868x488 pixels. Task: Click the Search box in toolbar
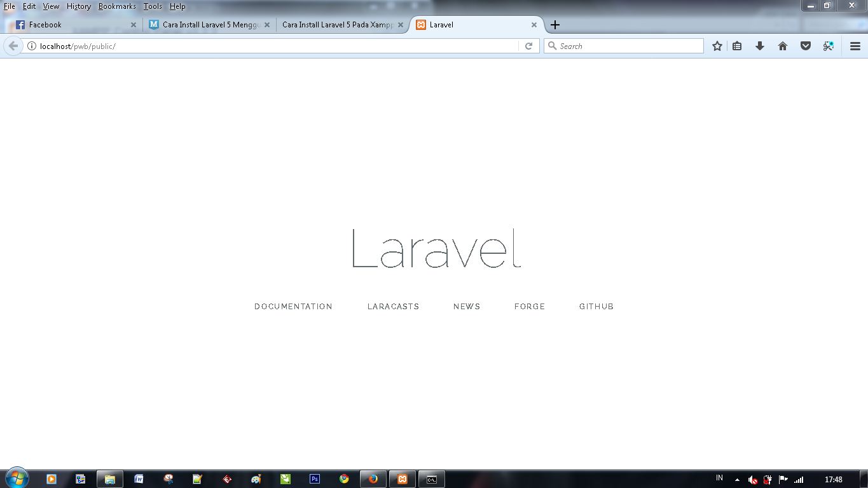624,46
